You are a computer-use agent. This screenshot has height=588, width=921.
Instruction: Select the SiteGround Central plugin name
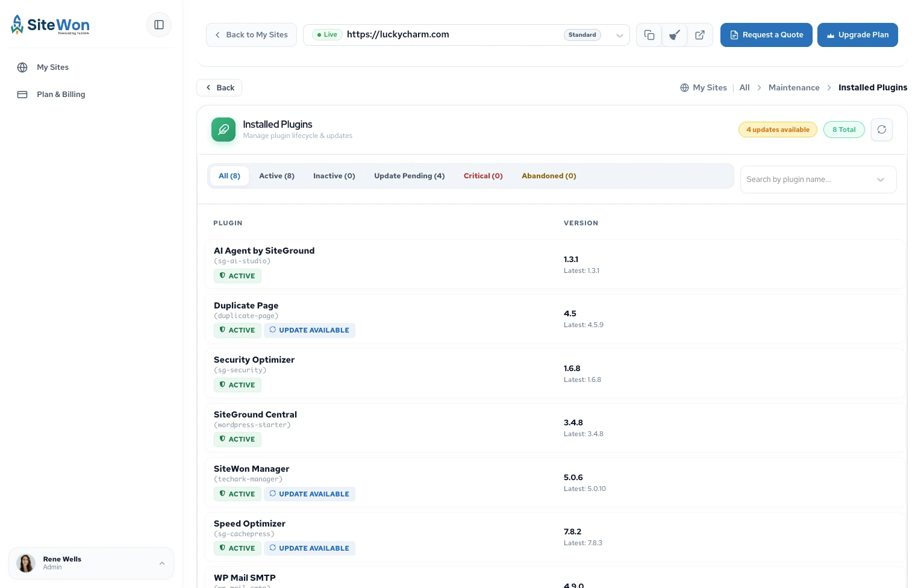(x=255, y=414)
